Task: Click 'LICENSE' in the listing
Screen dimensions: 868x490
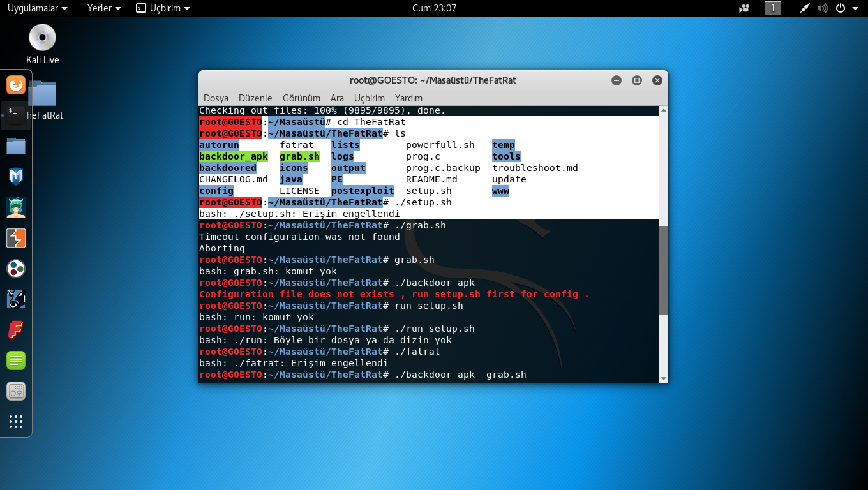Action: coord(299,191)
